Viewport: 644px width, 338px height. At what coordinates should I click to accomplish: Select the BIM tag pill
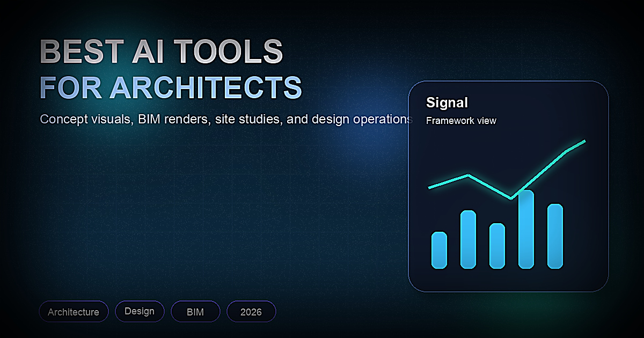pos(195,312)
